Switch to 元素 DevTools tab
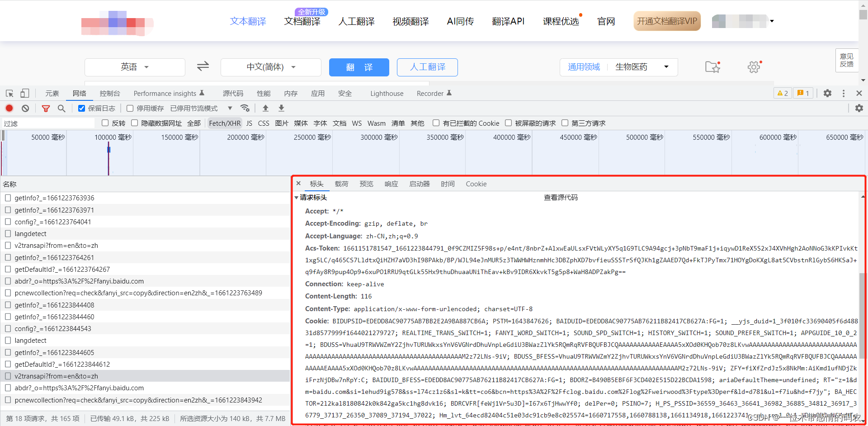The image size is (868, 426). (x=52, y=93)
